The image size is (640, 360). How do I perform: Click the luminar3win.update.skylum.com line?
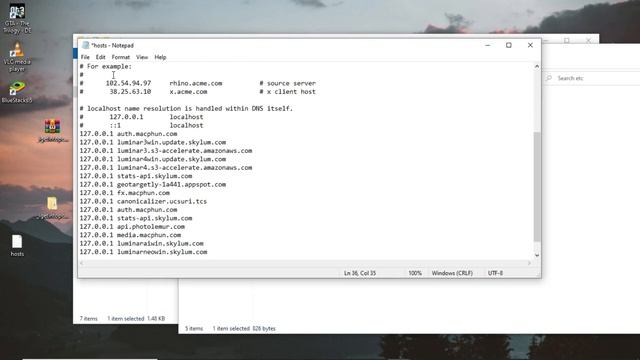pyautogui.click(x=153, y=142)
